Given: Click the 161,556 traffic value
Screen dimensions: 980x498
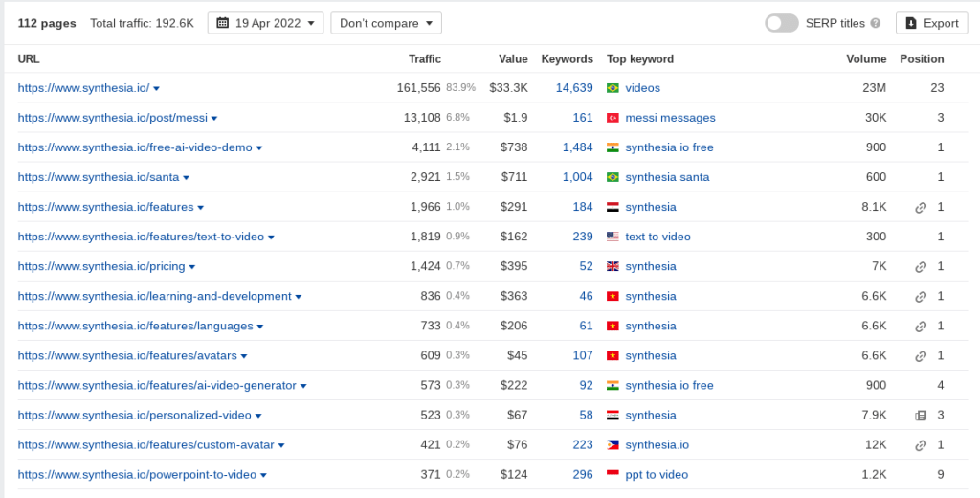Looking at the screenshot, I should pyautogui.click(x=419, y=87).
